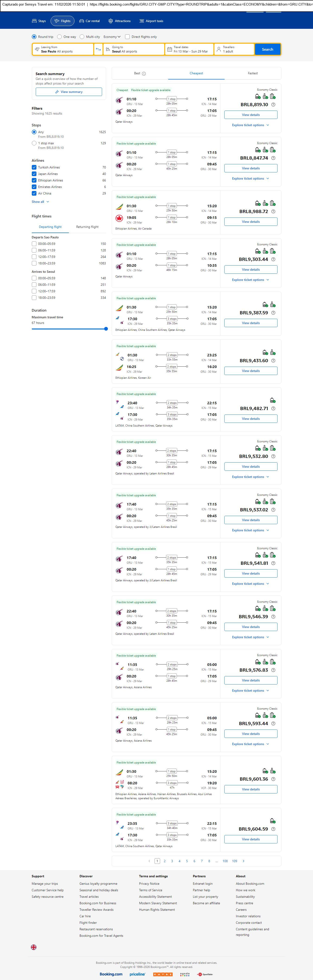Open the Car rental section

pos(89,21)
